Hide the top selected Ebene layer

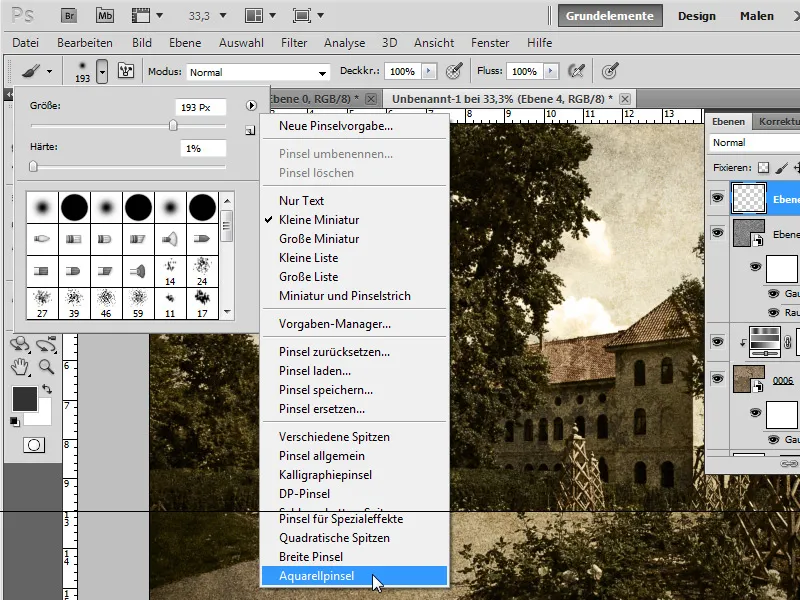(x=717, y=197)
